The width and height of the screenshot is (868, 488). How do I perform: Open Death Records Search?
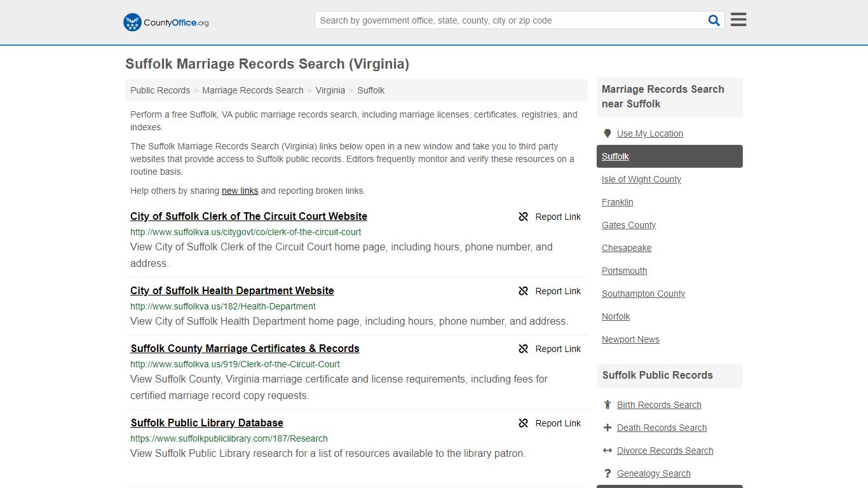(661, 428)
